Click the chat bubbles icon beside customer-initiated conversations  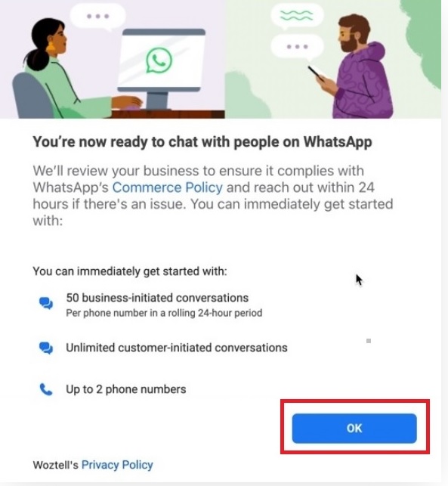(x=46, y=348)
